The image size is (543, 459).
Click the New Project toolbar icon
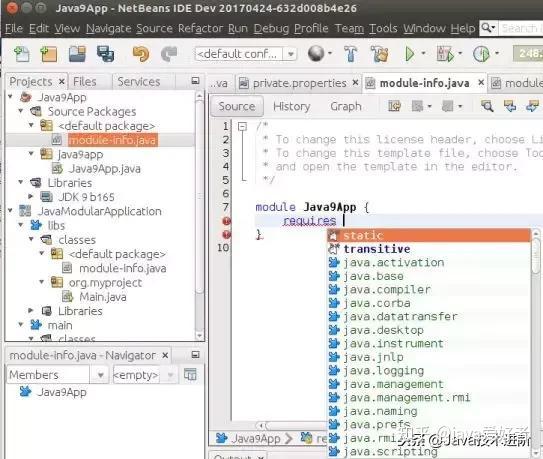[48, 54]
